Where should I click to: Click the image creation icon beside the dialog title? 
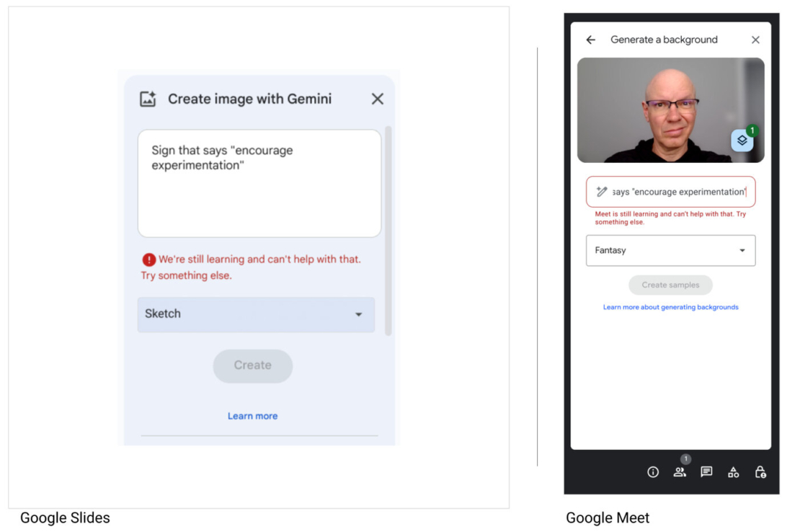coord(148,99)
